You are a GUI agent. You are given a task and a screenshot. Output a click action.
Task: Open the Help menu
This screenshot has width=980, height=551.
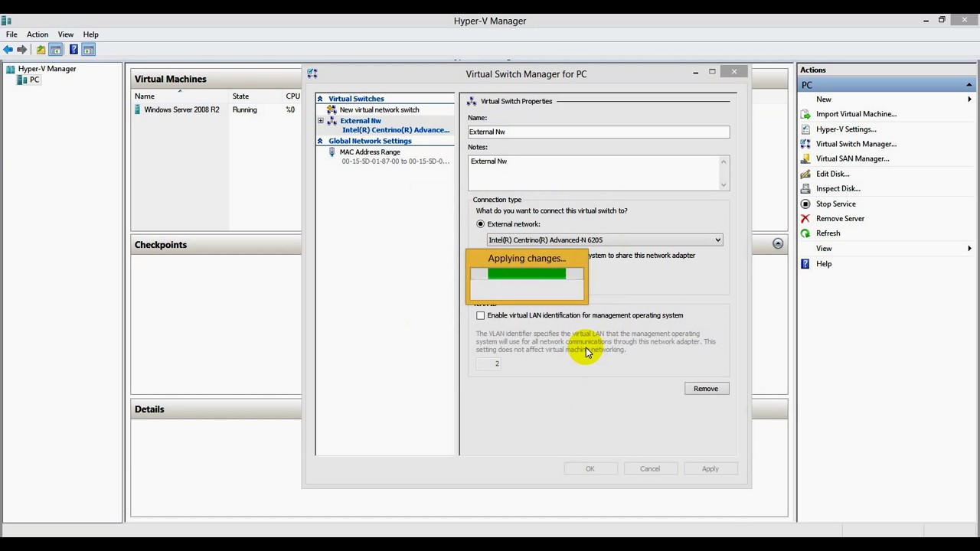[x=90, y=34]
